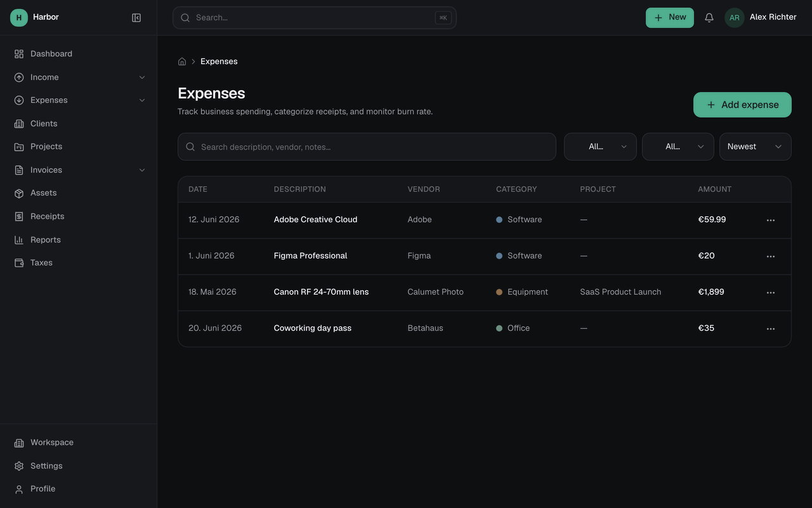Open the Taxes page
This screenshot has width=812, height=508.
coord(79,263)
